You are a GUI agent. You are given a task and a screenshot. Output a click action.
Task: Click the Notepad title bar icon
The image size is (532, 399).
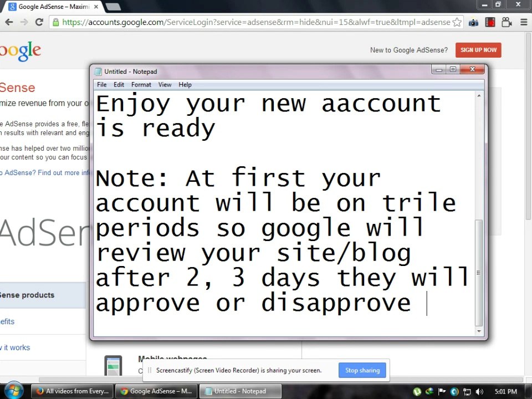click(x=98, y=71)
